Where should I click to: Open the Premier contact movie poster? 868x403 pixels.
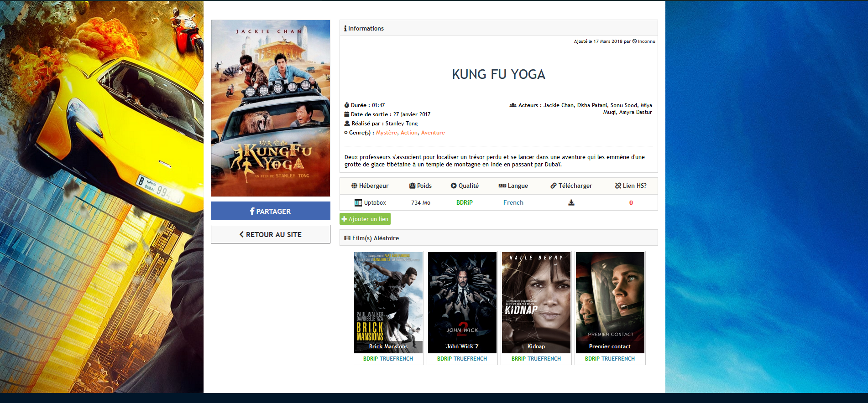(610, 302)
